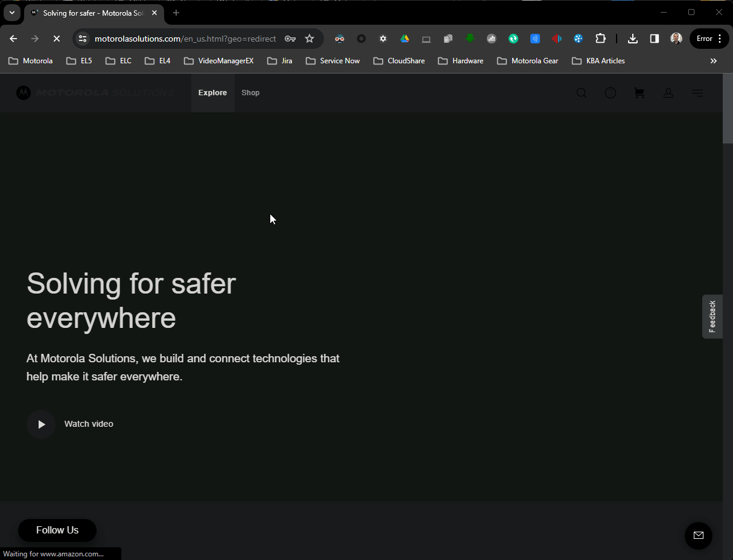This screenshot has width=733, height=560.
Task: Open the Feedback side tab
Action: click(x=712, y=316)
